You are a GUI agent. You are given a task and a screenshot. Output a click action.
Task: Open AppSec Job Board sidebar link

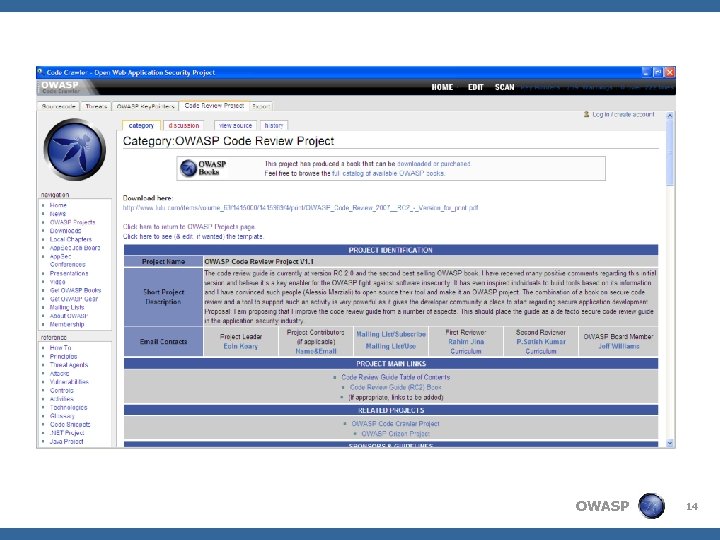click(75, 248)
